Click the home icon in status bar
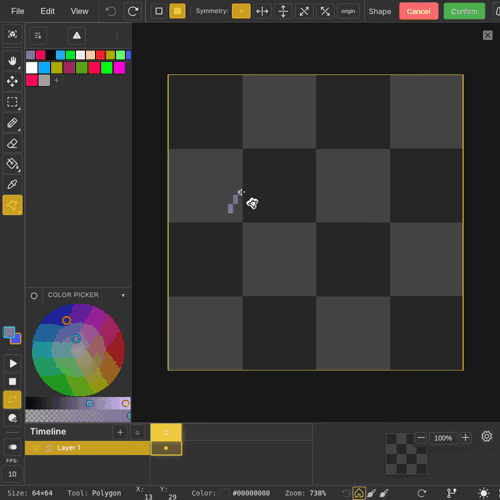Image resolution: width=500 pixels, height=500 pixels. point(359,493)
